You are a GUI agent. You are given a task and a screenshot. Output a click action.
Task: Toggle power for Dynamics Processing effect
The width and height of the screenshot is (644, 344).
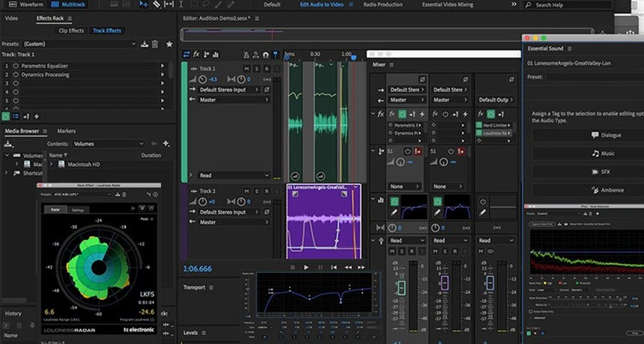pyautogui.click(x=16, y=75)
